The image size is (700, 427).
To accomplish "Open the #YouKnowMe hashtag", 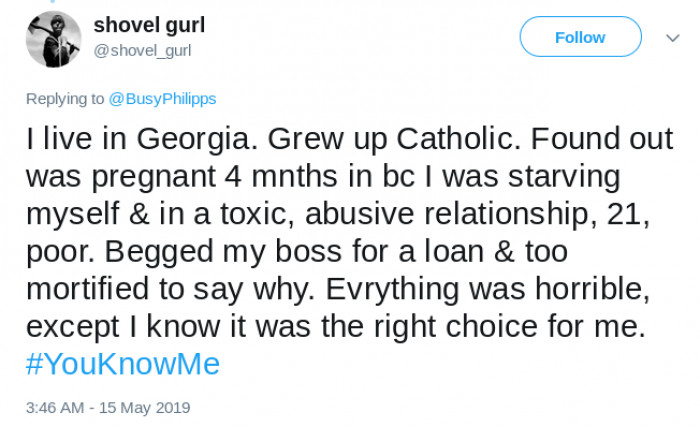I will coord(122,364).
